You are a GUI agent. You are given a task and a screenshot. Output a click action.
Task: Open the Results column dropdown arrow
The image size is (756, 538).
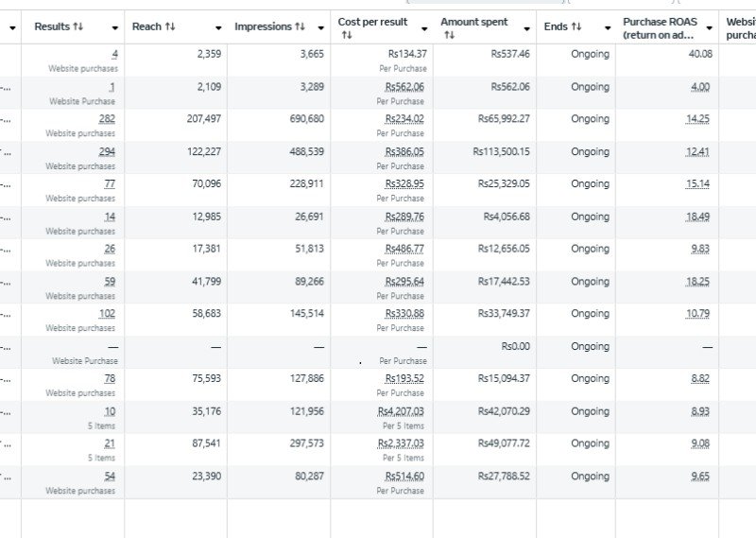(x=115, y=28)
